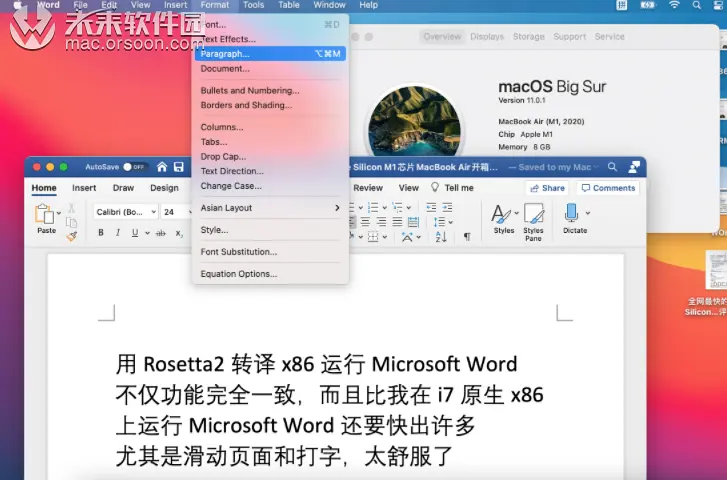727x480 pixels.
Task: Apply Italic formatting
Action: (x=118, y=233)
